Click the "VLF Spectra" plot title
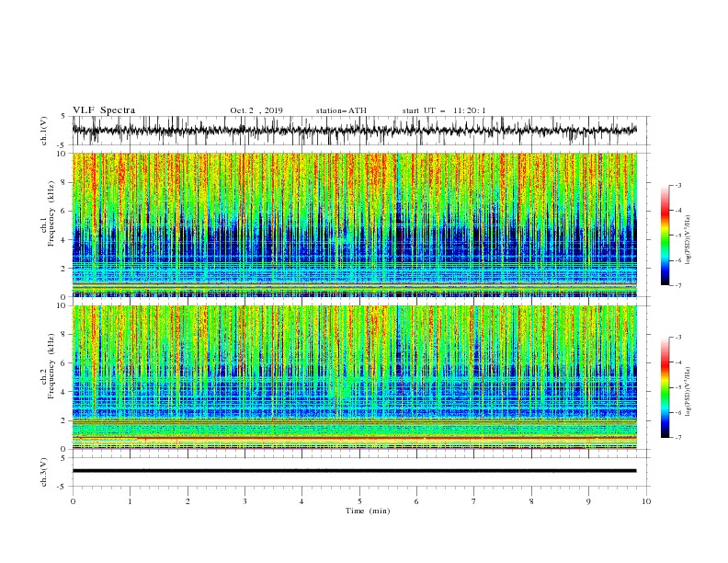Viewport: 728px width, 563px height. pyautogui.click(x=104, y=110)
